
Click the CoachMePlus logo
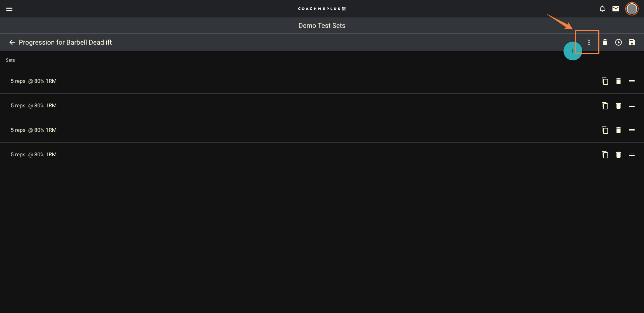pyautogui.click(x=322, y=9)
